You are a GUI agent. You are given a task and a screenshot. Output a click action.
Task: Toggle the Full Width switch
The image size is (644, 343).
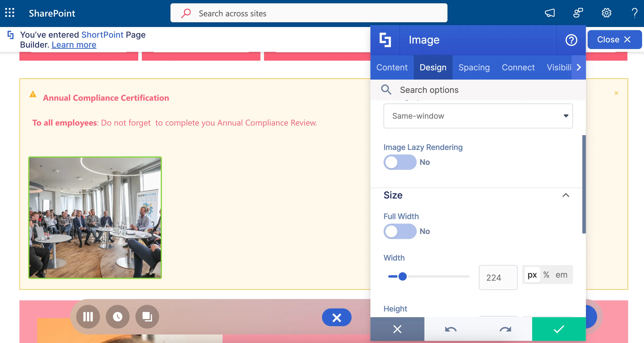pyautogui.click(x=400, y=231)
